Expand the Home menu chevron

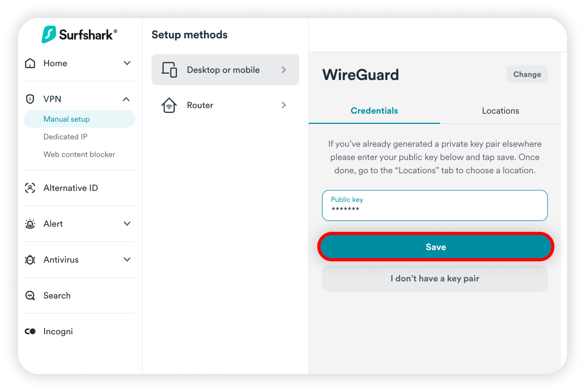pos(127,63)
